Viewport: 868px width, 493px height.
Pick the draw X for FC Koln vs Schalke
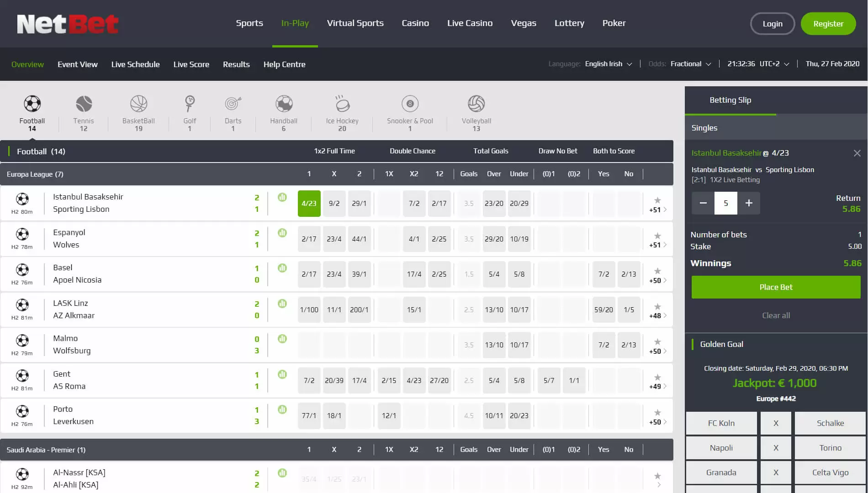[776, 423]
